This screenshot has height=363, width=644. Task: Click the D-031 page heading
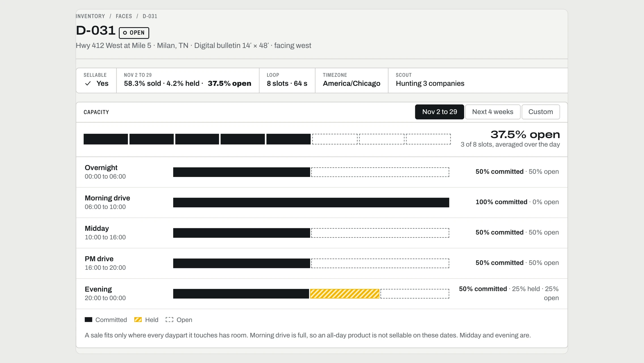pos(96,30)
